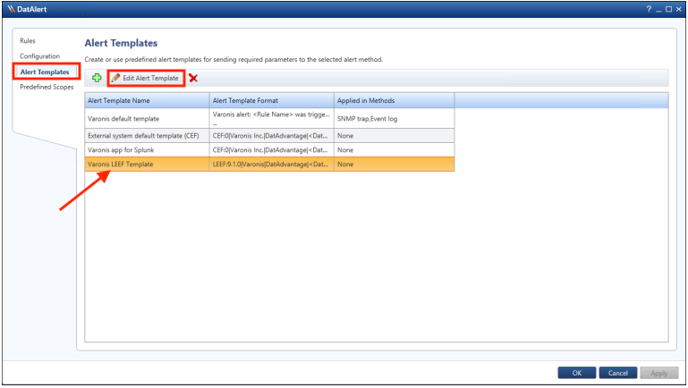Open the Configuration section

click(x=39, y=56)
